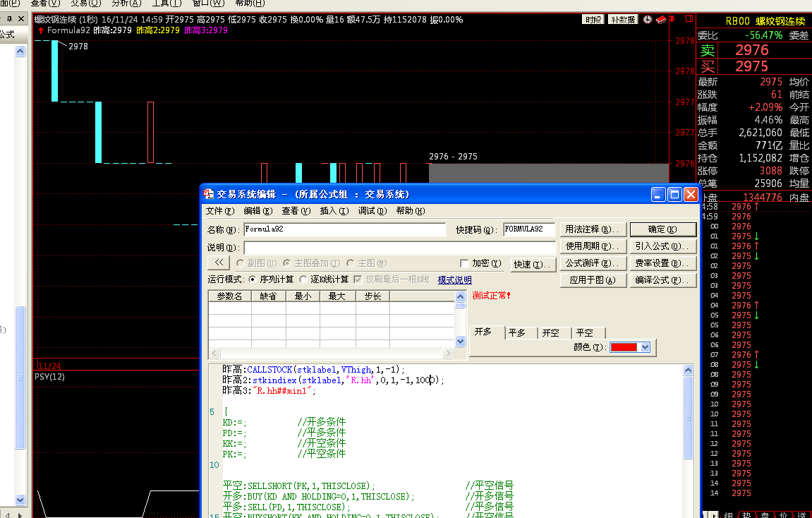Click the 名称 input field
This screenshot has width=812, height=518.
344,229
